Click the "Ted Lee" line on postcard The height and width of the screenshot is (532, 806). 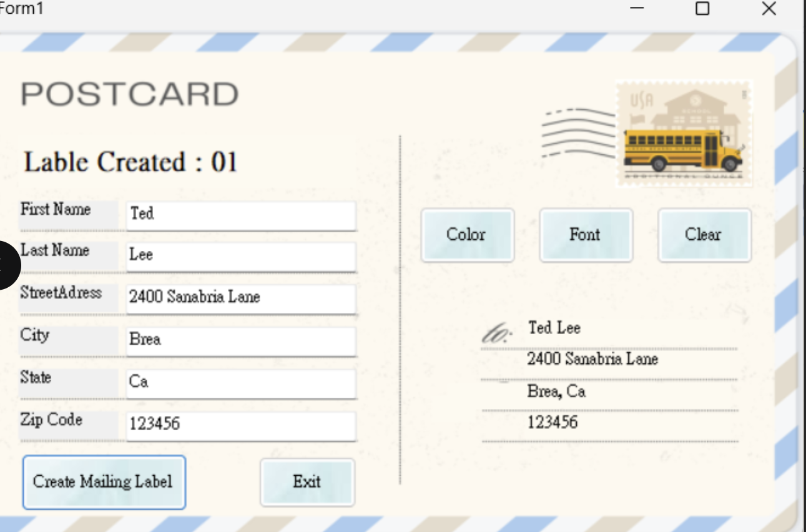pos(554,328)
